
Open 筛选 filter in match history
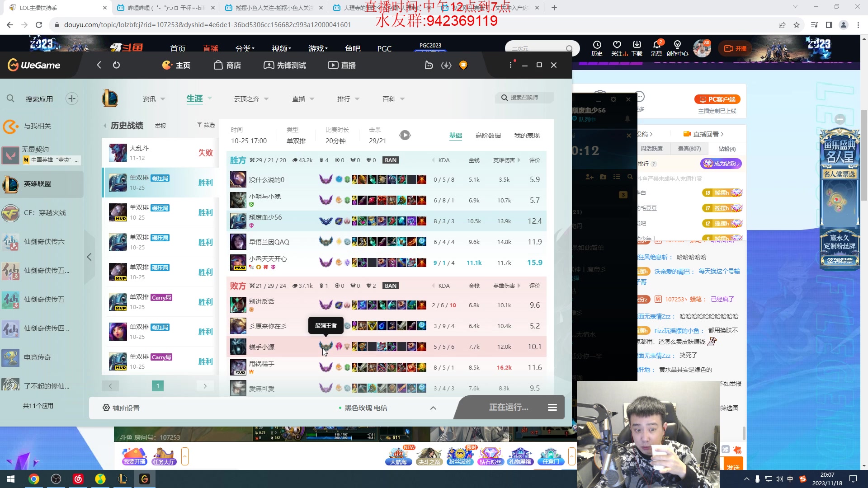tap(206, 125)
